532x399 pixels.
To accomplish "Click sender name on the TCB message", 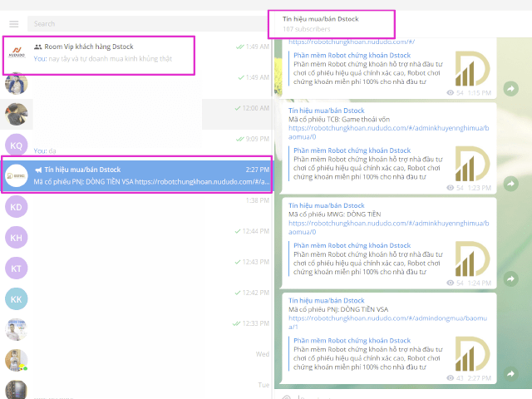I will (327, 111).
